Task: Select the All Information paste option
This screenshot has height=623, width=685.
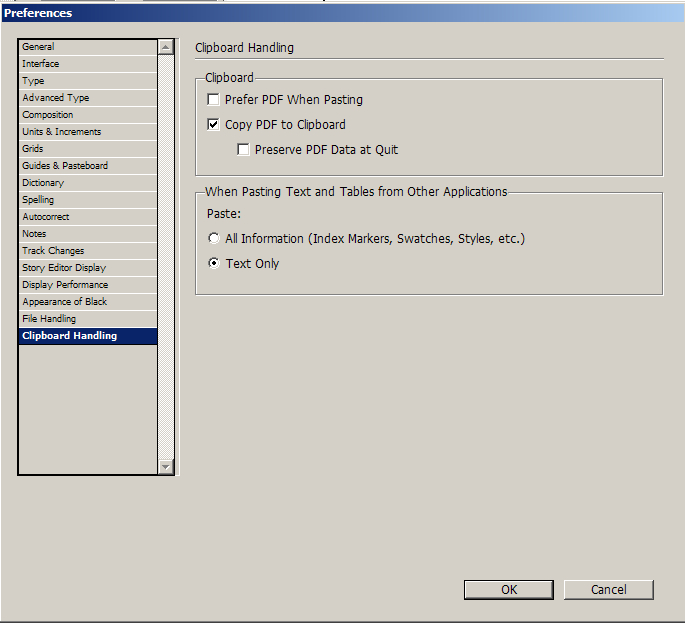Action: coord(214,239)
